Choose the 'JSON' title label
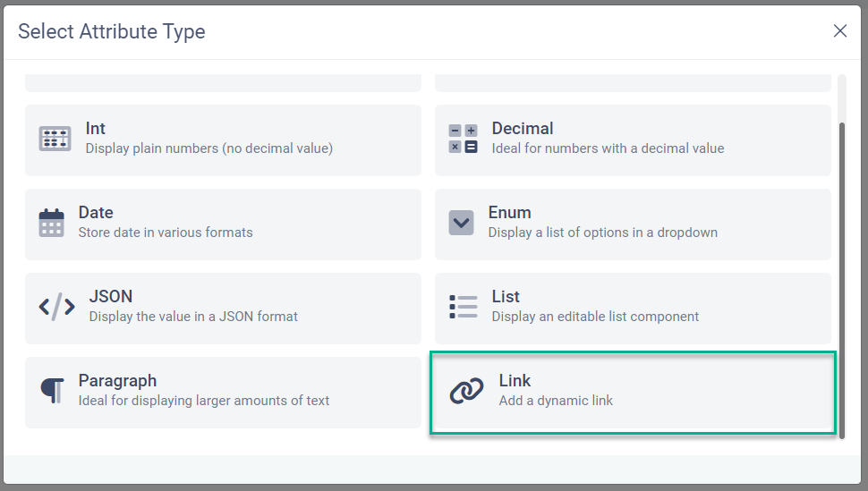This screenshot has width=868, height=491. (111, 297)
